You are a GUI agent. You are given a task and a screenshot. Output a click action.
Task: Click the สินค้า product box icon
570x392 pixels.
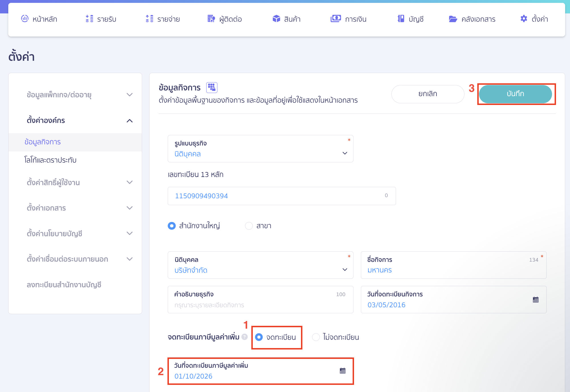coord(276,19)
